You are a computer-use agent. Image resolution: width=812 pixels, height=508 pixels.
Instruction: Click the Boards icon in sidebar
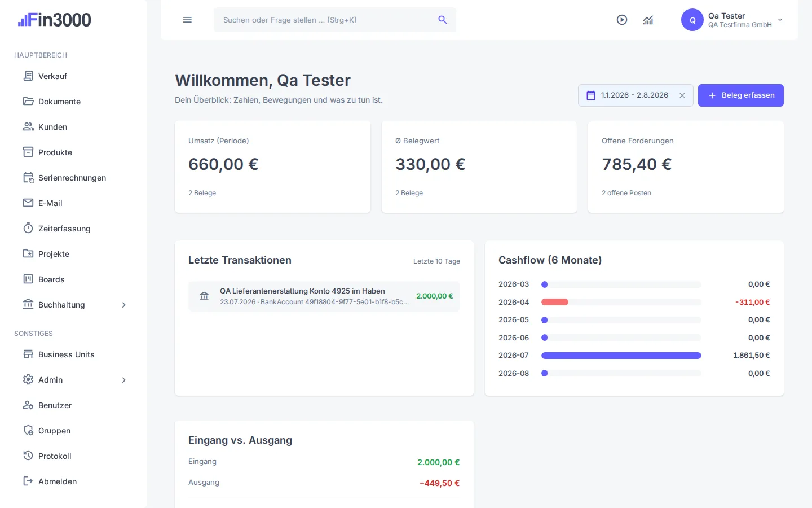tap(28, 279)
